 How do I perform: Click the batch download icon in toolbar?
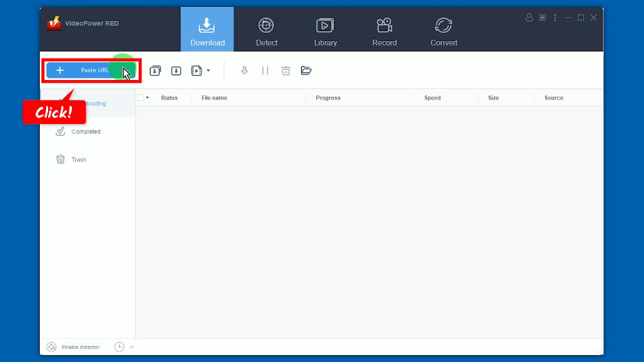(155, 70)
